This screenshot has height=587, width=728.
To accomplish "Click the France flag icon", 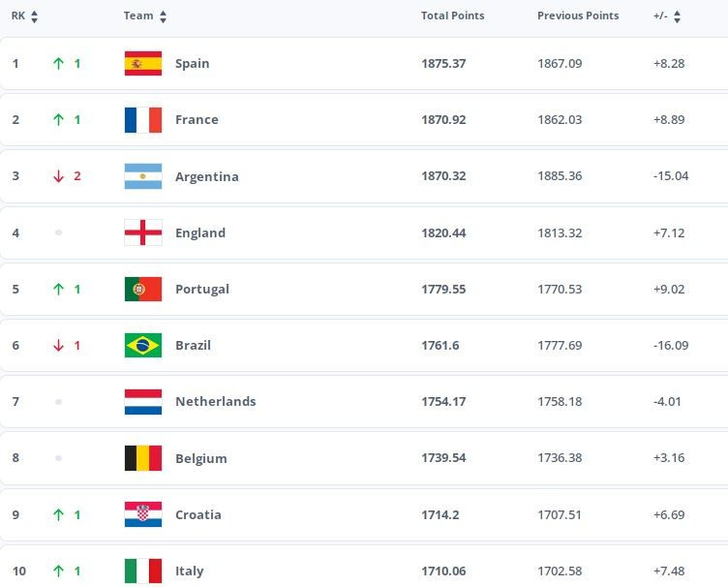I will [143, 120].
